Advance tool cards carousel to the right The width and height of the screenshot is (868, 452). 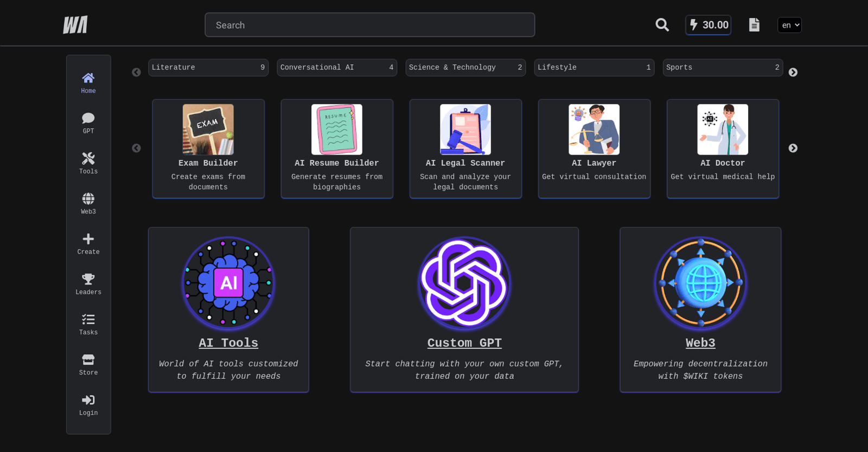(793, 148)
